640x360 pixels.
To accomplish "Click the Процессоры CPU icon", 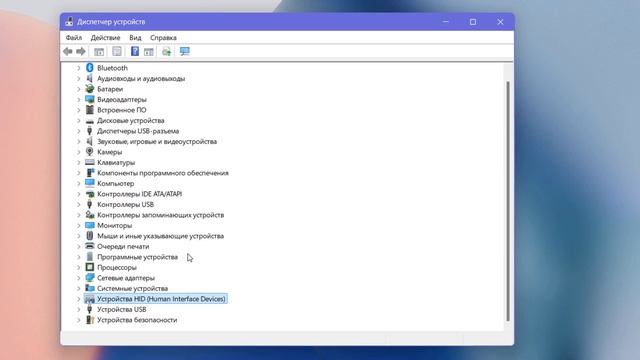I will click(x=90, y=267).
